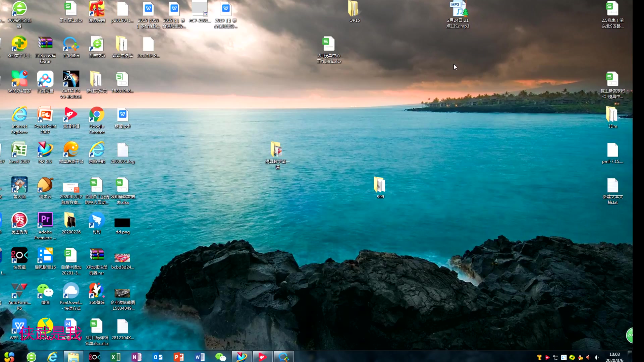644x362 pixels.
Task: Open CATIA P3 V5-6R2016 shortcut
Action: (71, 85)
